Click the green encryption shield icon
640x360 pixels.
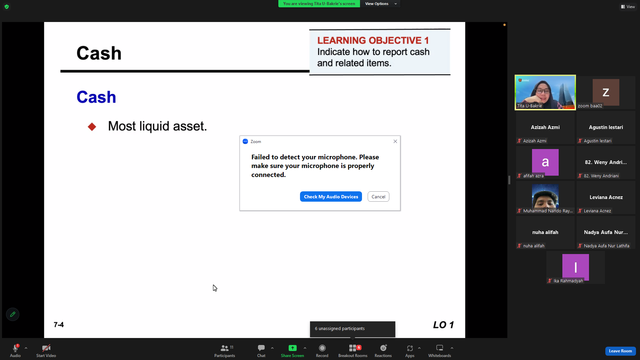[7, 7]
